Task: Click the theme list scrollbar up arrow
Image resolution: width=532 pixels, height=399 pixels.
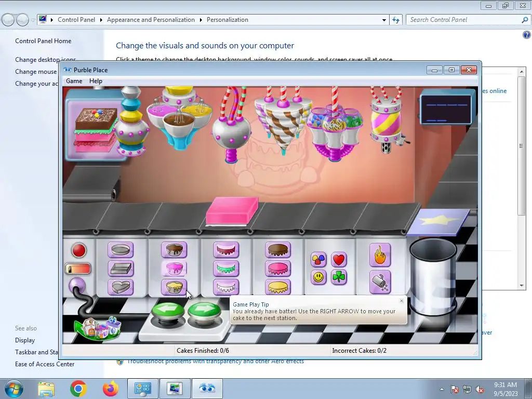Action: 522,72
